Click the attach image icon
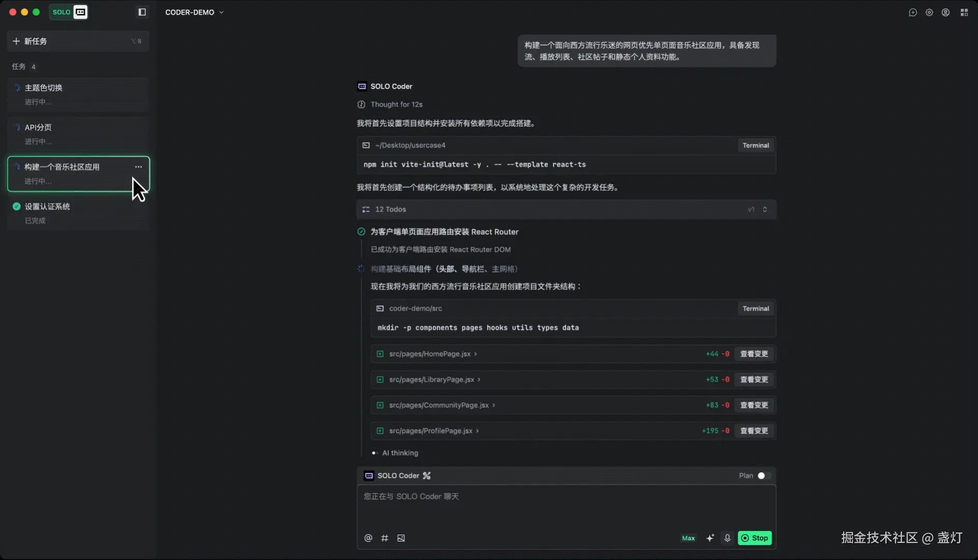The width and height of the screenshot is (978, 560). [x=401, y=538]
